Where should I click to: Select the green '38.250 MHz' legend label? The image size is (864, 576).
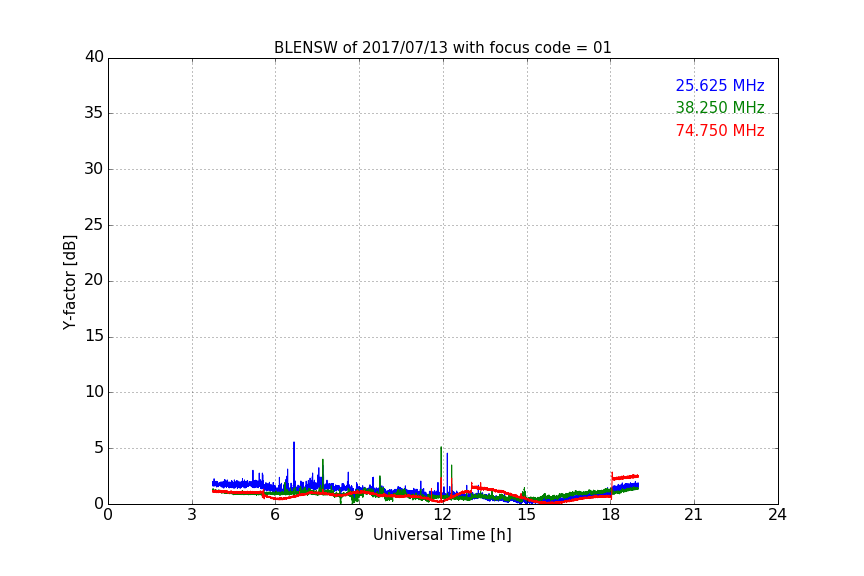[x=720, y=107]
